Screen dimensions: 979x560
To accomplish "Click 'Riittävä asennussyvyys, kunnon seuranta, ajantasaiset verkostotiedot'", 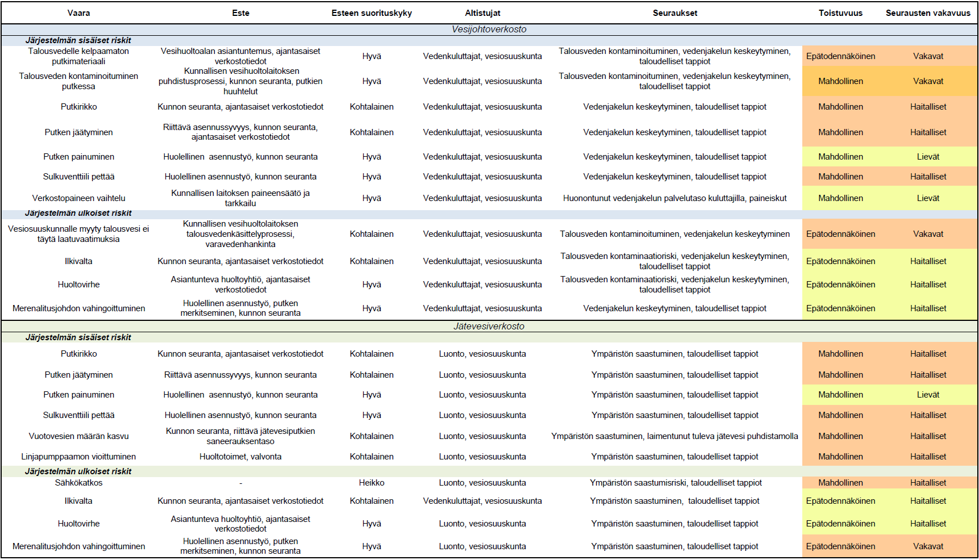I will tap(240, 132).
